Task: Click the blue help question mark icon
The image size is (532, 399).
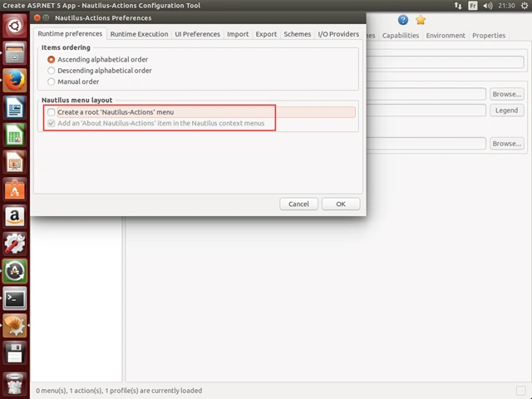Action: (402, 20)
